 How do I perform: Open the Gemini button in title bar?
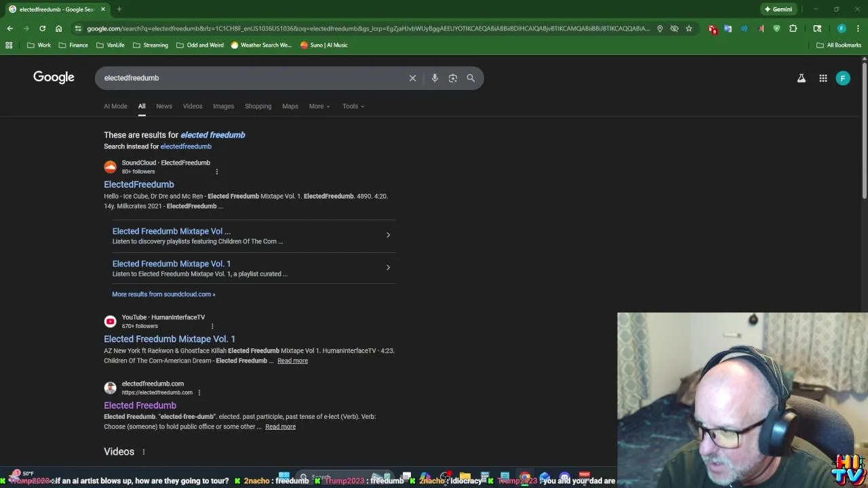[778, 9]
